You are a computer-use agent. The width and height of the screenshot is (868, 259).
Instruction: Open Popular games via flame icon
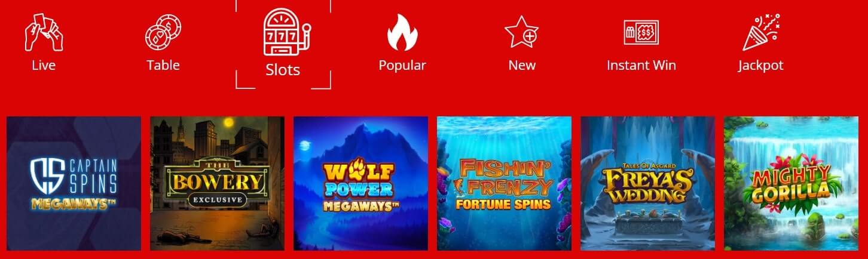(402, 32)
